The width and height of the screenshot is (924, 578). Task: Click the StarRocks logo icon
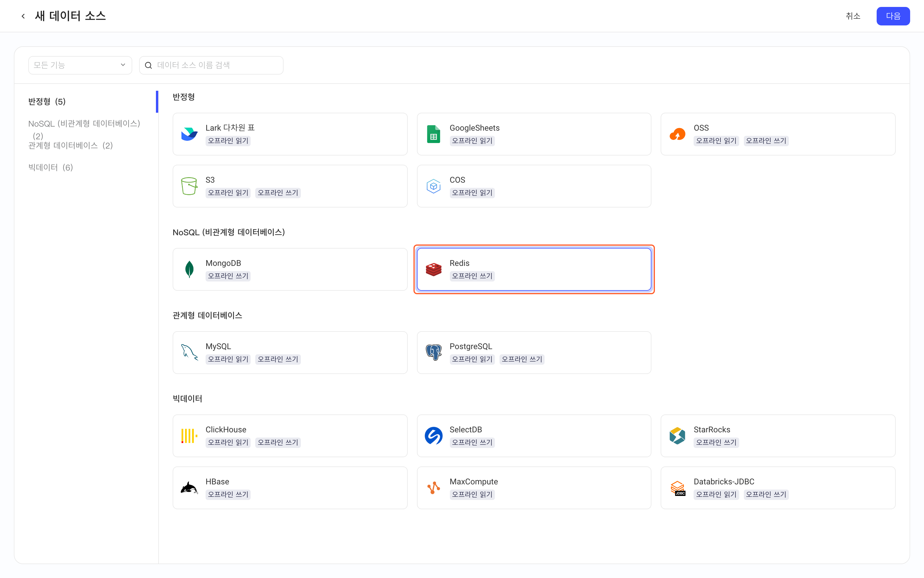(677, 436)
